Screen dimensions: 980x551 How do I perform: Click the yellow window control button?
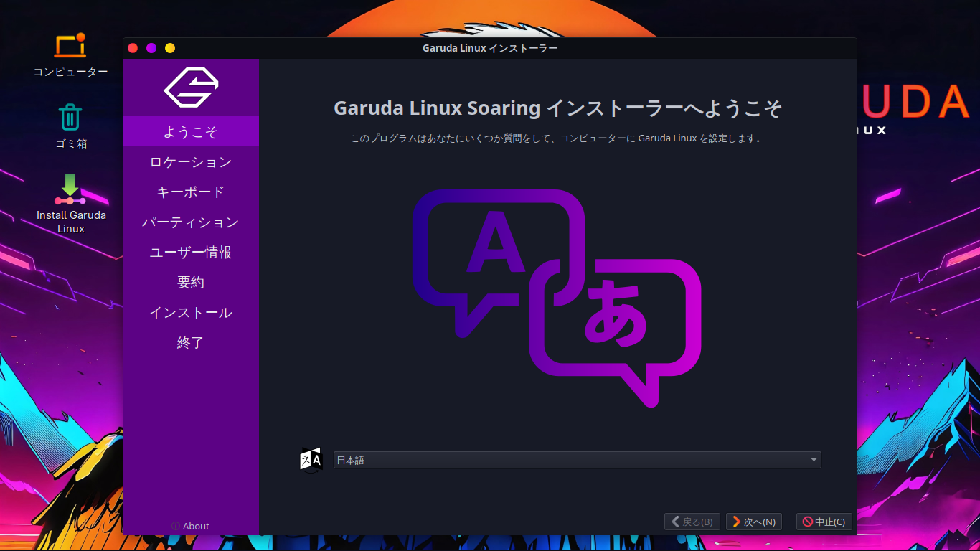[170, 48]
